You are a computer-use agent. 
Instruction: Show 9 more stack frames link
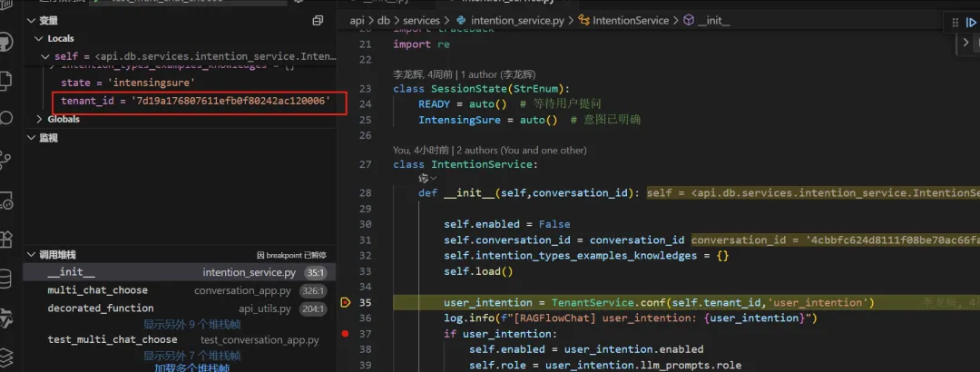click(191, 325)
